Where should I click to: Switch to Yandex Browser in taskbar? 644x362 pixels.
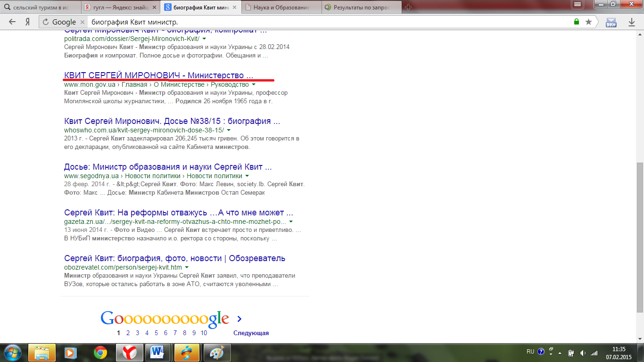pos(129,353)
